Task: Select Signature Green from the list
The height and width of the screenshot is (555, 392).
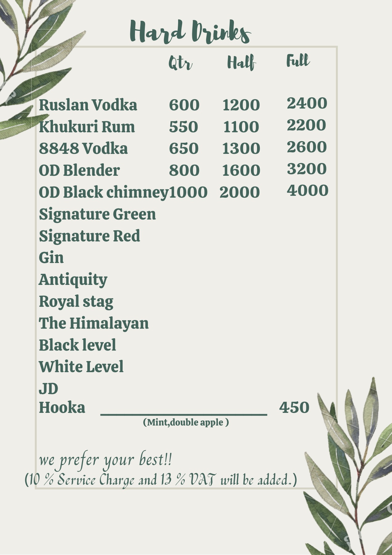Action: click(x=97, y=214)
